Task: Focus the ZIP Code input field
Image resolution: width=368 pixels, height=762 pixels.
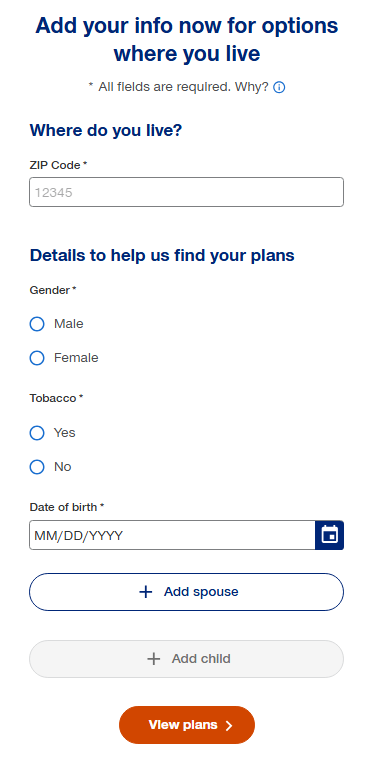Action: (x=187, y=192)
